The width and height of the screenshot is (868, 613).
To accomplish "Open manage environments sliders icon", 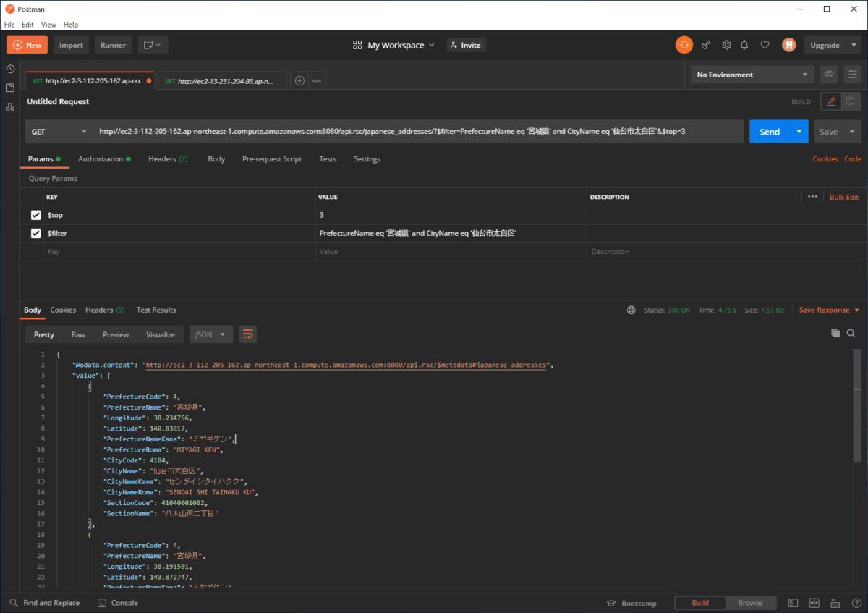I will (x=853, y=74).
